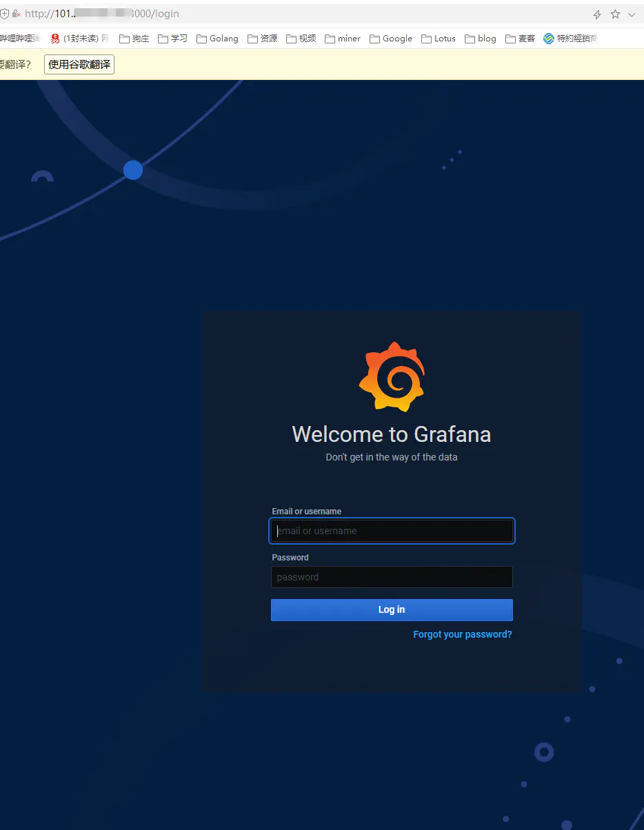Open the 狗庄 bookmark folder
The width and height of the screenshot is (644, 830).
pyautogui.click(x=134, y=39)
